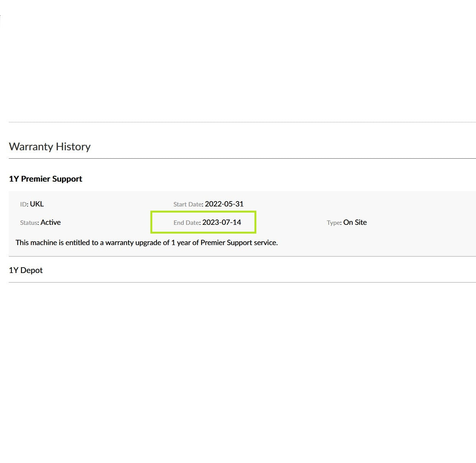Select the UKL warranty ID value

tap(37, 204)
